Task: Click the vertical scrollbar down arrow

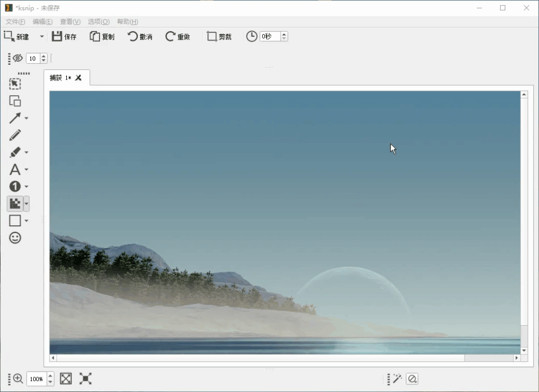Action: coord(524,350)
